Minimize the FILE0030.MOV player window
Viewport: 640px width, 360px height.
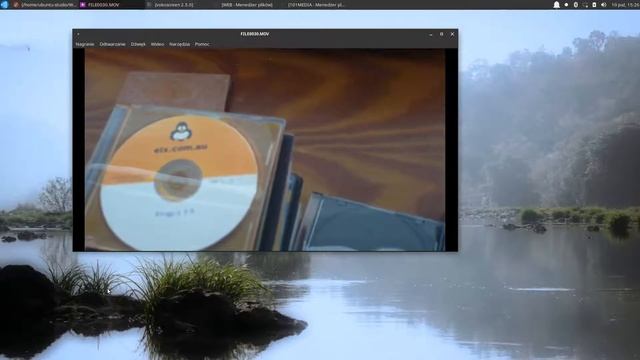coord(431,34)
